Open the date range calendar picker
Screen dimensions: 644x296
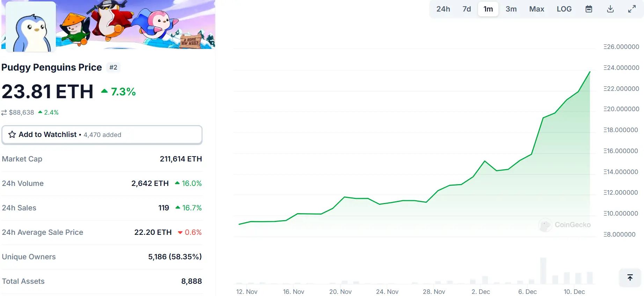point(589,9)
